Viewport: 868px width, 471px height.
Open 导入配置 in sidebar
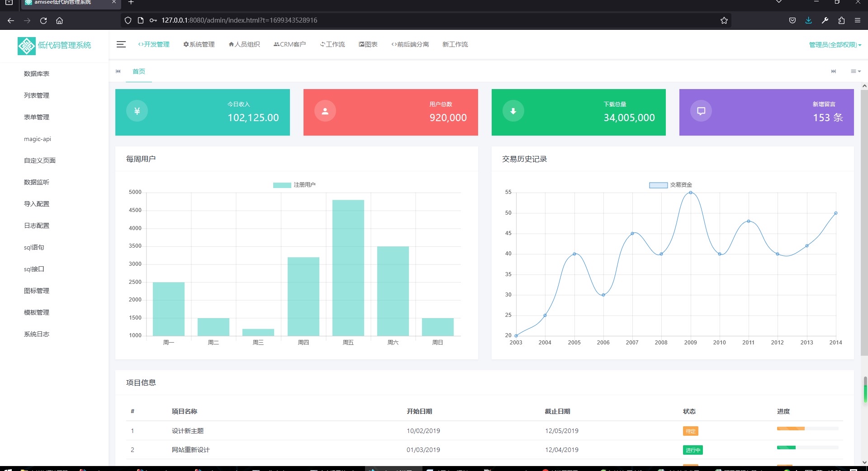(x=37, y=204)
